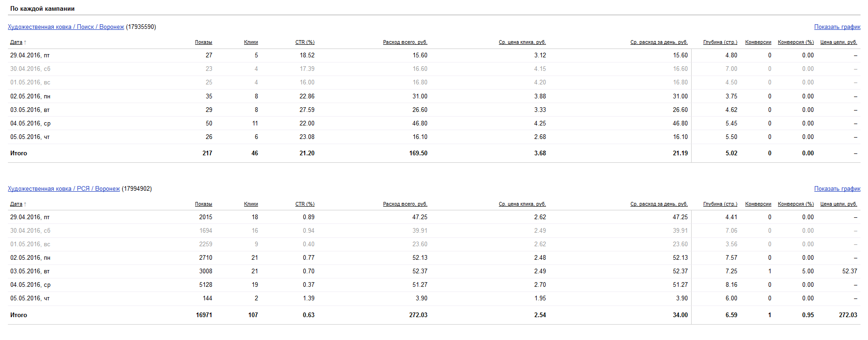
Task: Show graph for the Поиск campaign
Action: [x=837, y=27]
